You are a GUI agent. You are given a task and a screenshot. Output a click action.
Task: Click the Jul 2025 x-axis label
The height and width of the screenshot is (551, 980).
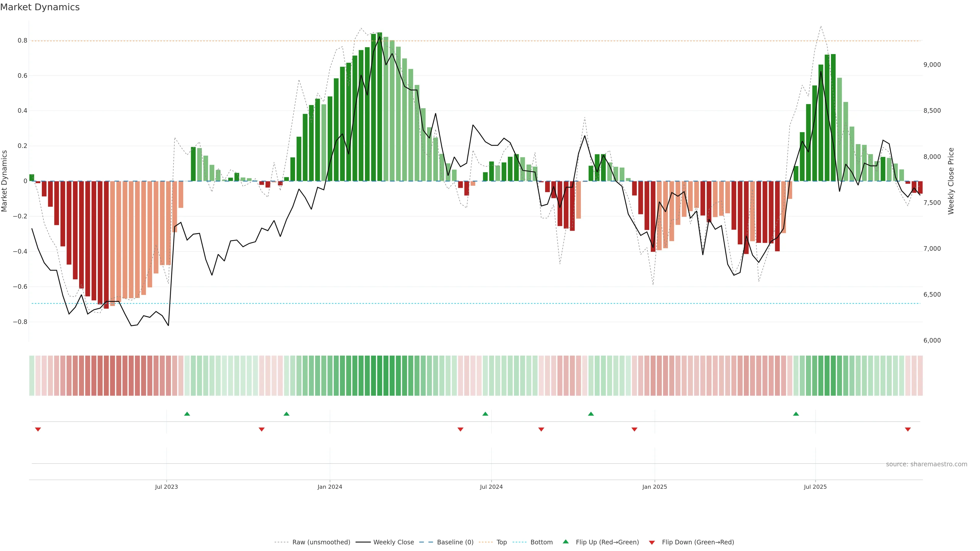pyautogui.click(x=815, y=487)
